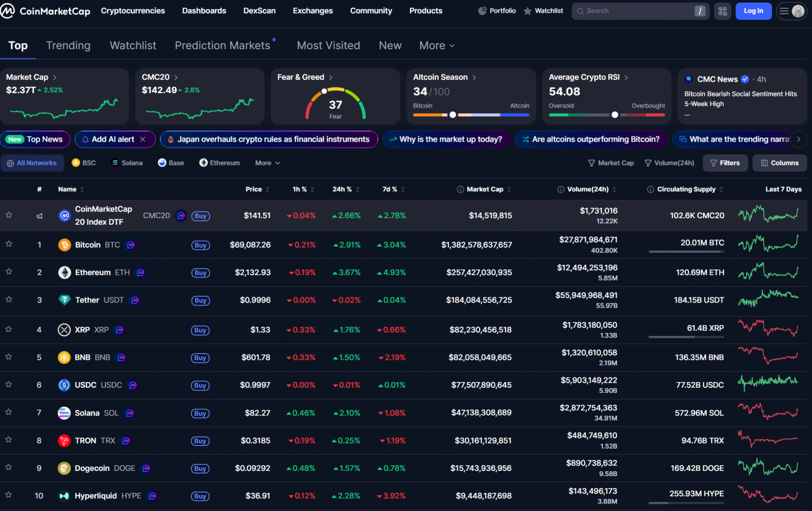
Task: Click the Buy button for Tether
Action: tap(200, 300)
